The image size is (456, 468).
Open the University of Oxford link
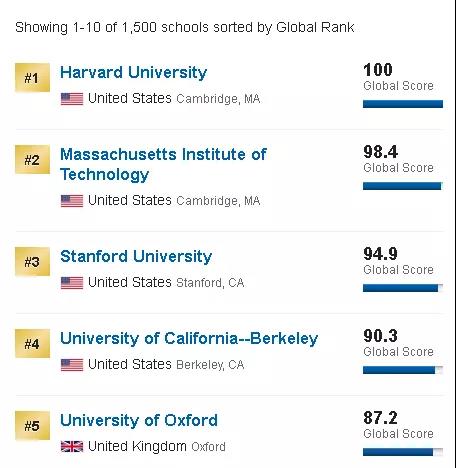(x=139, y=420)
